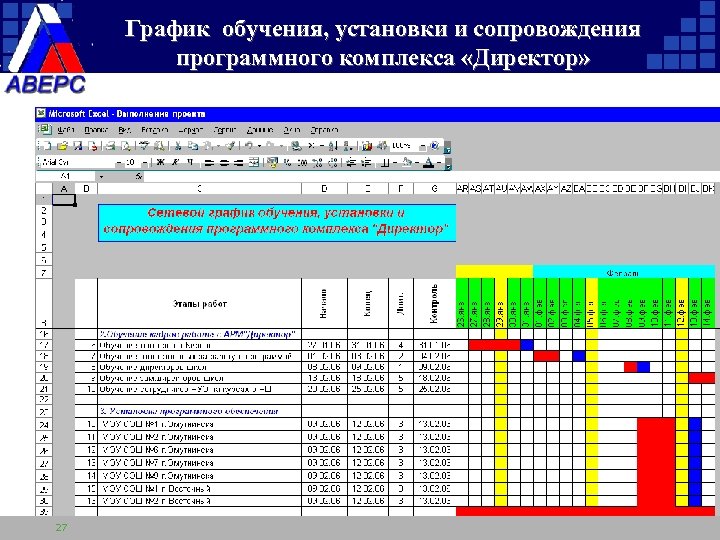Image resolution: width=720 pixels, height=540 pixels.
Task: Open the Файл menu
Action: (66, 130)
